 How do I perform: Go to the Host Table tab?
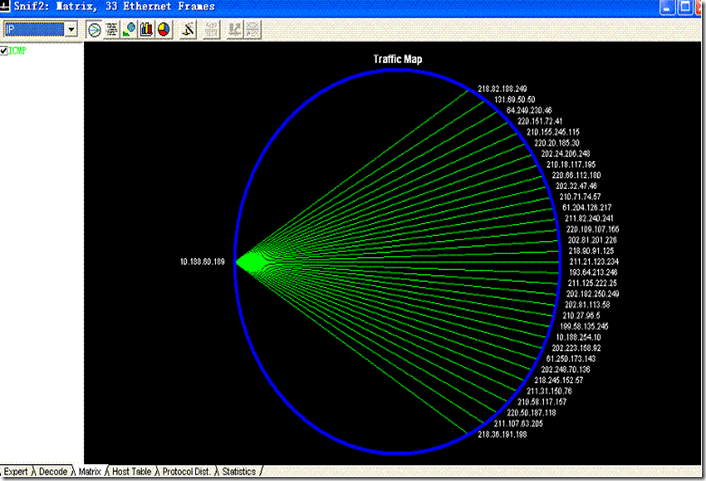tap(131, 470)
